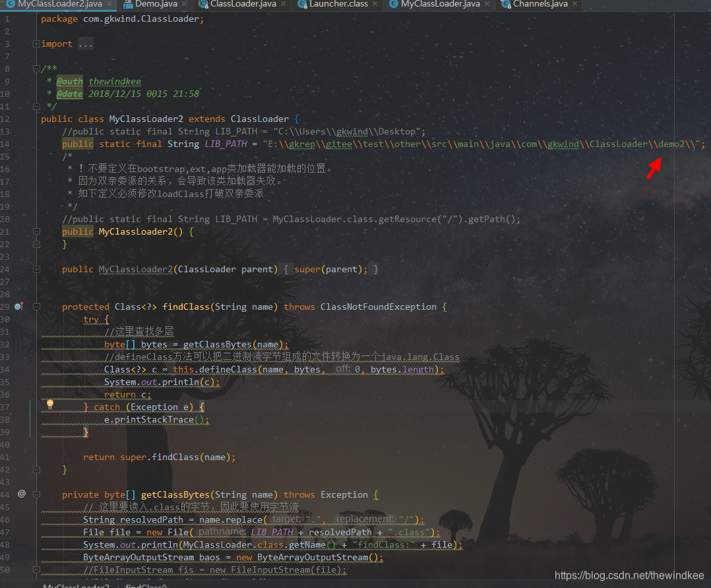This screenshot has height=588, width=711.
Task: Click the folded '...' after import
Action: click(85, 44)
